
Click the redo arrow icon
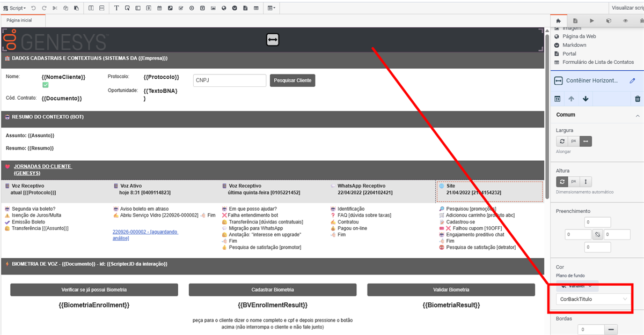click(x=44, y=8)
